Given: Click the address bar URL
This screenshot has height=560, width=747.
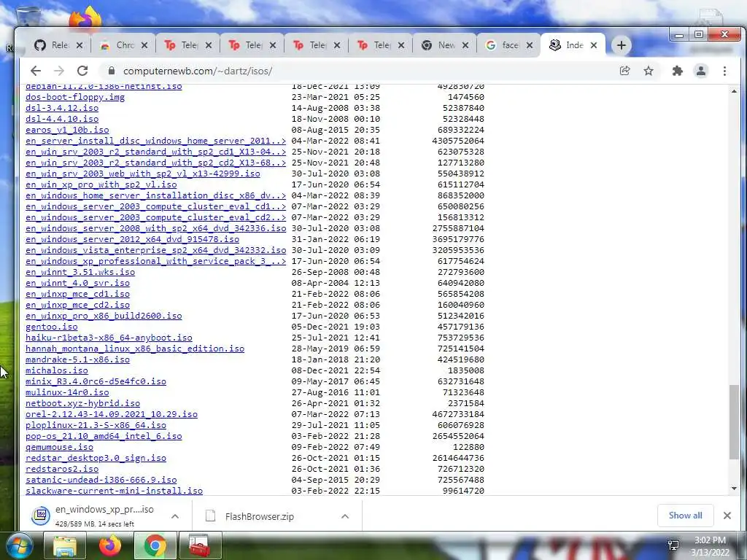Looking at the screenshot, I should (x=198, y=71).
